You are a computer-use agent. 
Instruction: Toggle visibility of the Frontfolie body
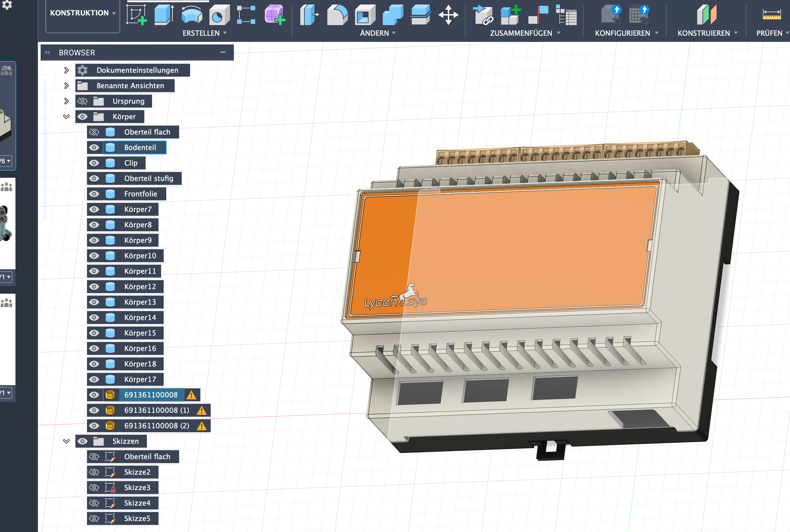[94, 194]
